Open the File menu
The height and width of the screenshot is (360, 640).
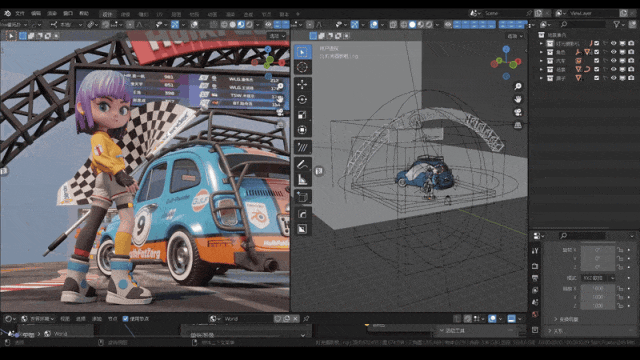click(20, 13)
